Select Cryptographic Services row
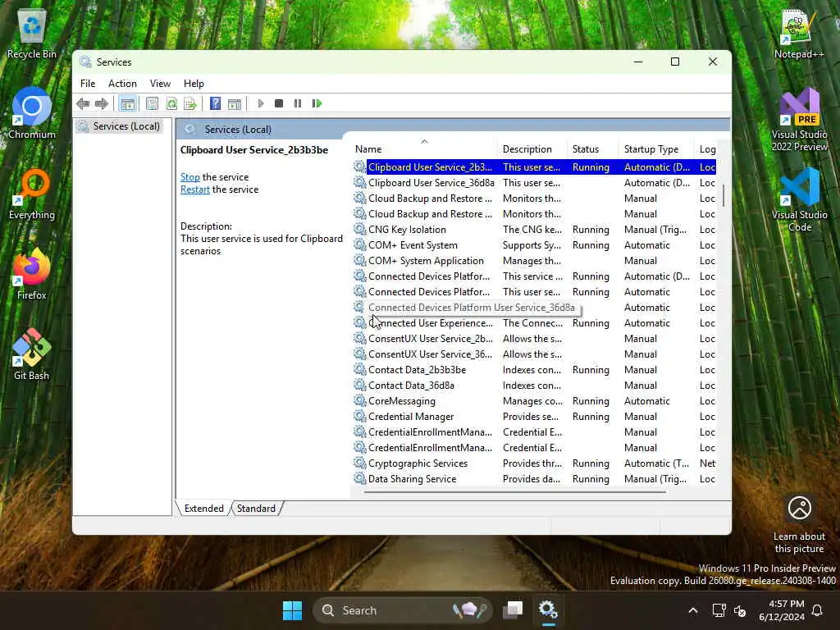This screenshot has height=630, width=840. tap(535, 463)
